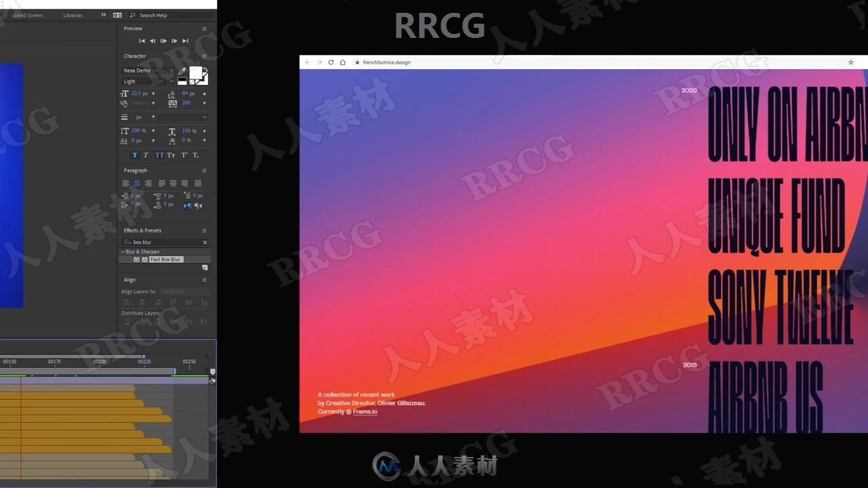Set right-to-left text direction
Screen dimensions: 868x488
198,205
